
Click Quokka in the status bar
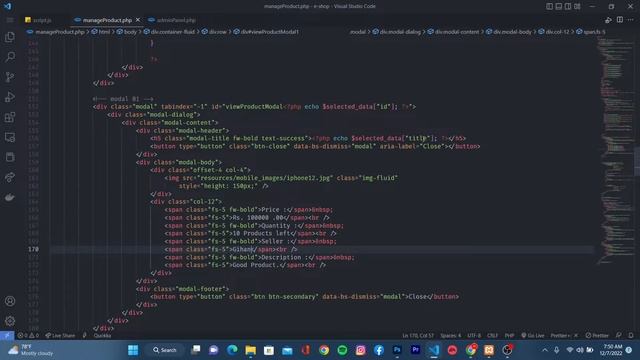(x=102, y=336)
